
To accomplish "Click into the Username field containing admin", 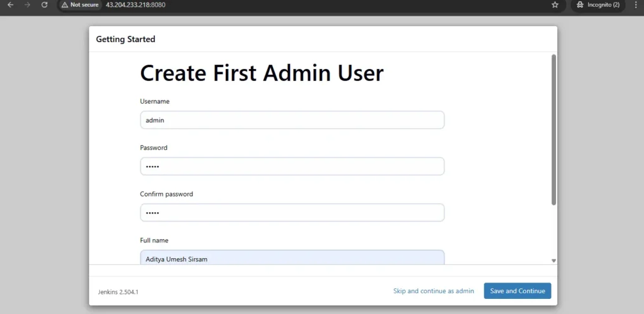I will point(292,120).
